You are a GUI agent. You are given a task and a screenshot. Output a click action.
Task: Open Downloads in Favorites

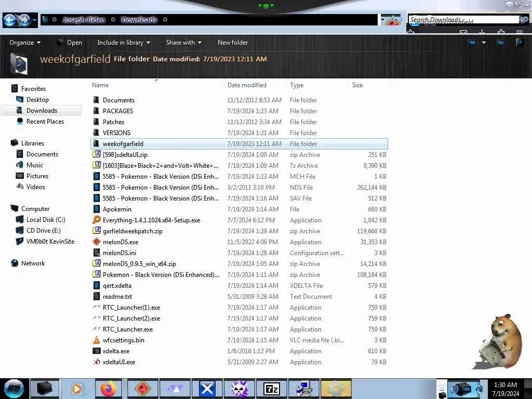42,110
